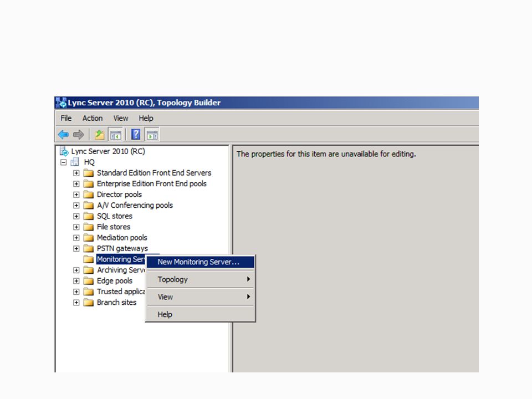Expand the Mediation pools node
The width and height of the screenshot is (532, 399).
pos(76,238)
